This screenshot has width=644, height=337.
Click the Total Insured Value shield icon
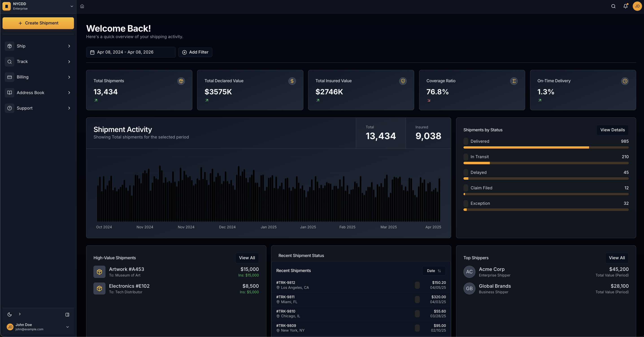[403, 81]
